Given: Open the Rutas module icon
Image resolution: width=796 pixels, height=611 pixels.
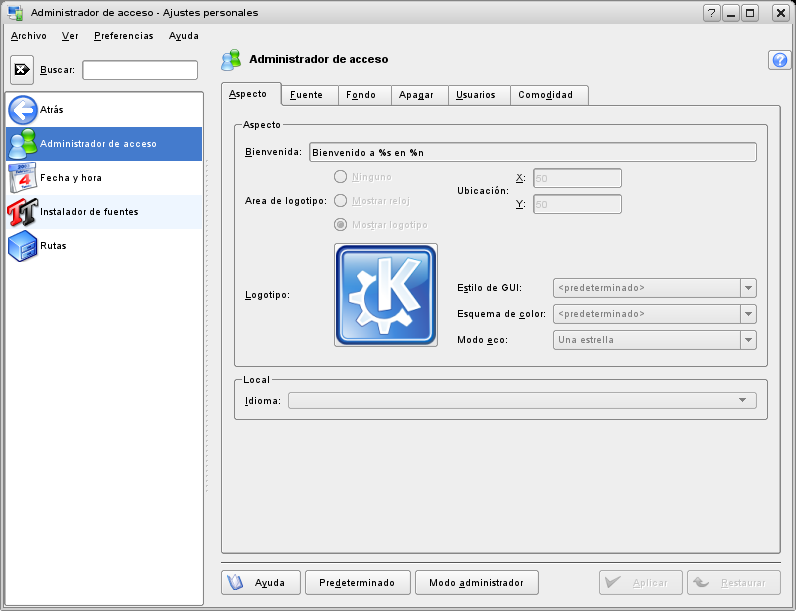Looking at the screenshot, I should point(22,246).
